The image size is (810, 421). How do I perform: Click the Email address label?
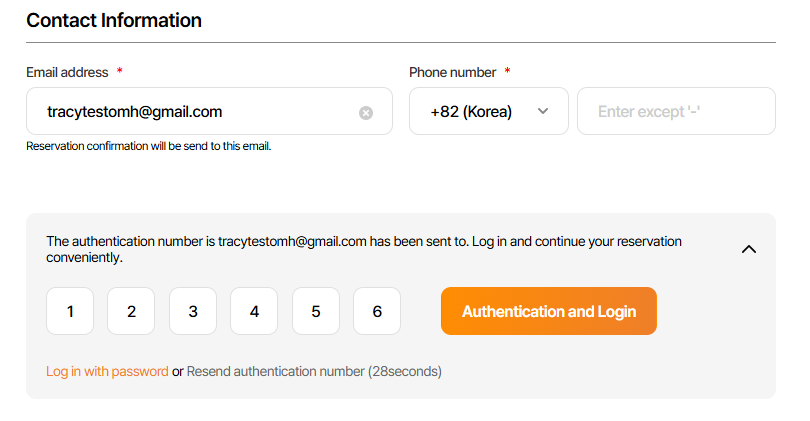68,72
